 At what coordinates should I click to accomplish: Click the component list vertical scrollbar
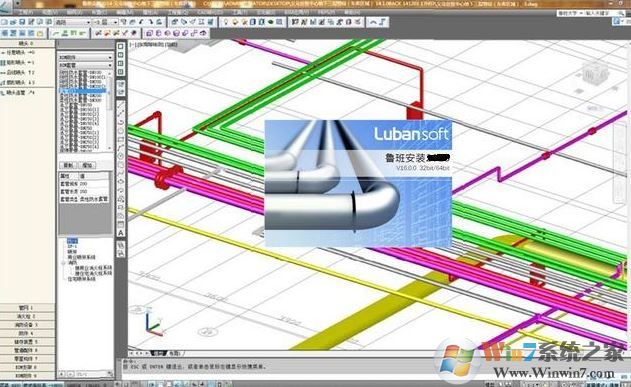(110, 112)
